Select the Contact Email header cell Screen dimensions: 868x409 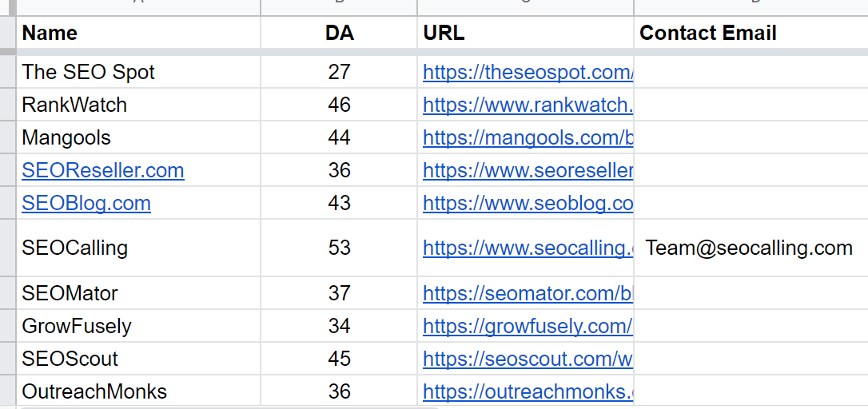(x=751, y=33)
